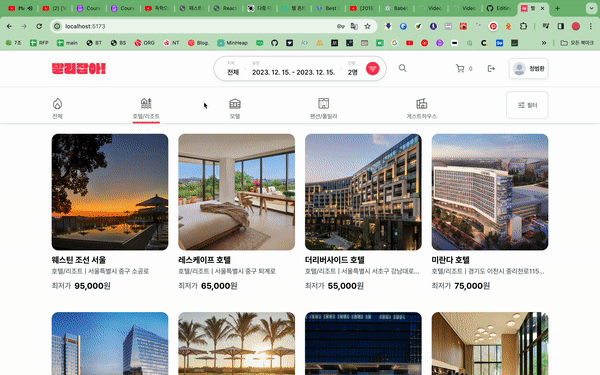Open the translate page icon
Viewport: 600px width, 375px height.
click(x=354, y=26)
